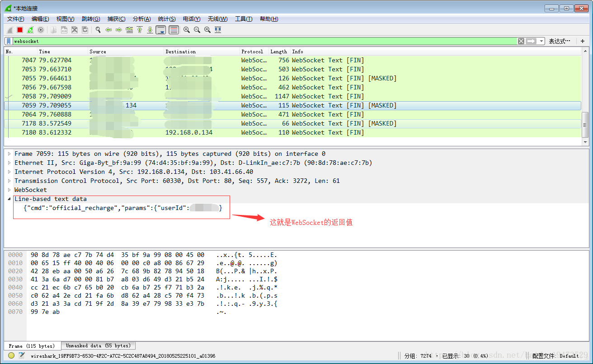Open the 跳转(G) menu
The image size is (593, 364).
(91, 19)
